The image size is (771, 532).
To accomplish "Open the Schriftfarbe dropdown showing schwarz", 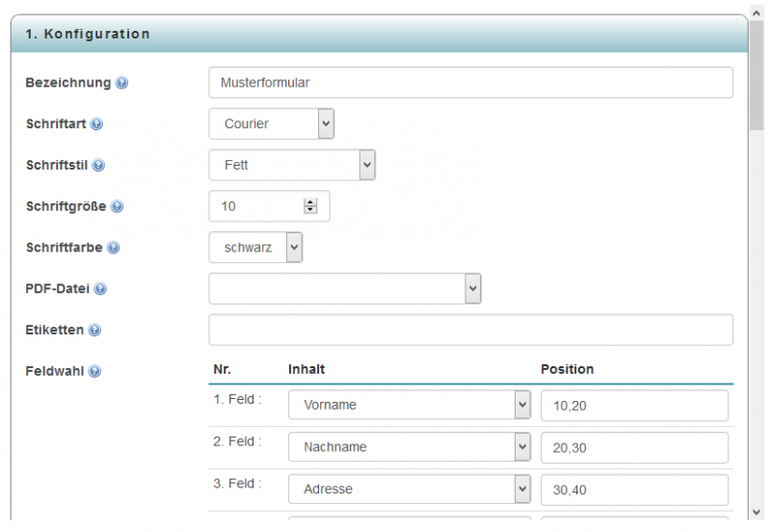I will pos(256,248).
